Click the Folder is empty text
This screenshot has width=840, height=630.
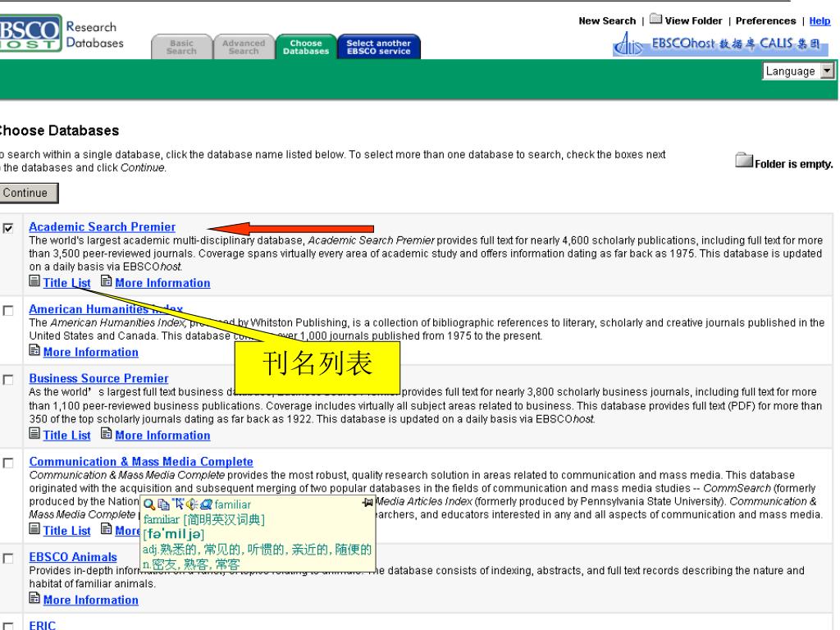coord(794,164)
